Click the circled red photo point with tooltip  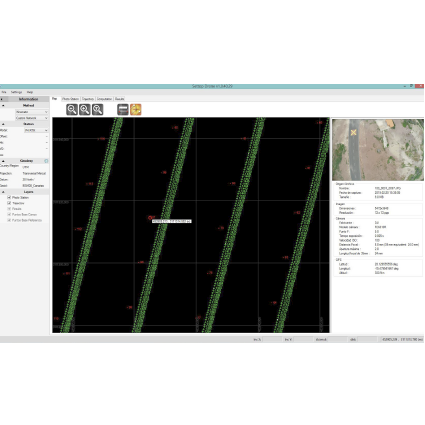click(150, 218)
